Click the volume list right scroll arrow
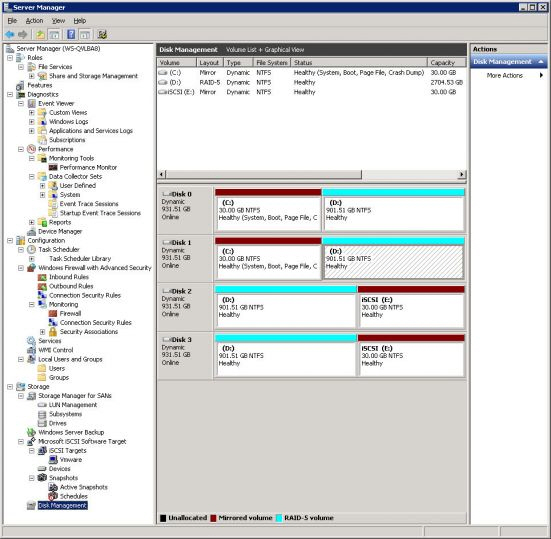Screen dimensions: 551x539 tap(461, 174)
